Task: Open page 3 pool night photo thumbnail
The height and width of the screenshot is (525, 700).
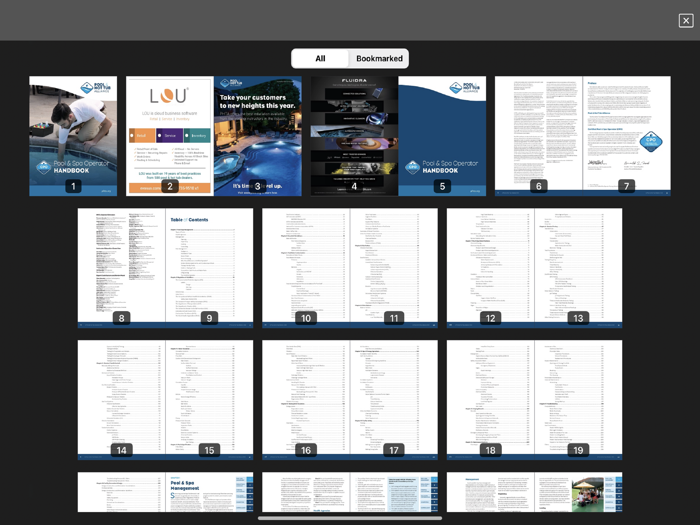Action: pos(258,136)
